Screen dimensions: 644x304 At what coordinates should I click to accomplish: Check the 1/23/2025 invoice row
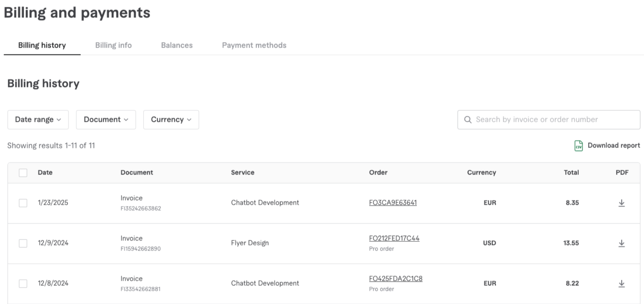[x=23, y=203]
